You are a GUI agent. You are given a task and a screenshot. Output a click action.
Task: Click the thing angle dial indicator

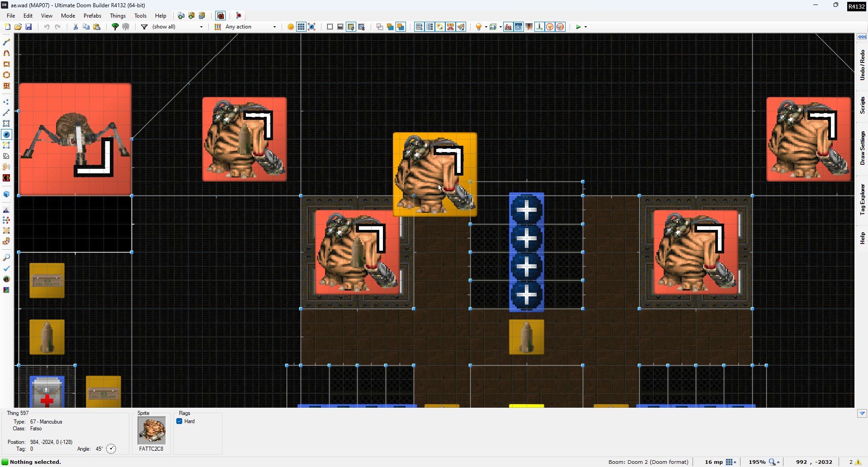[111, 449]
